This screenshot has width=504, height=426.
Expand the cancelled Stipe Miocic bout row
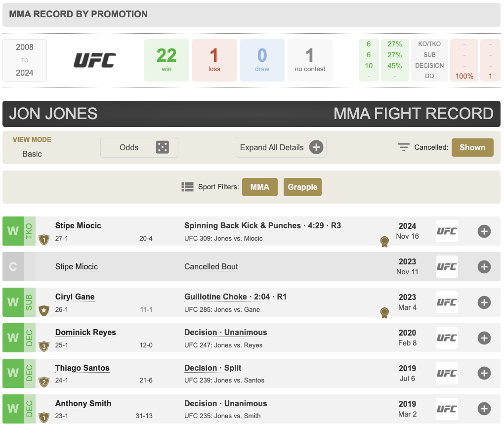(x=484, y=267)
